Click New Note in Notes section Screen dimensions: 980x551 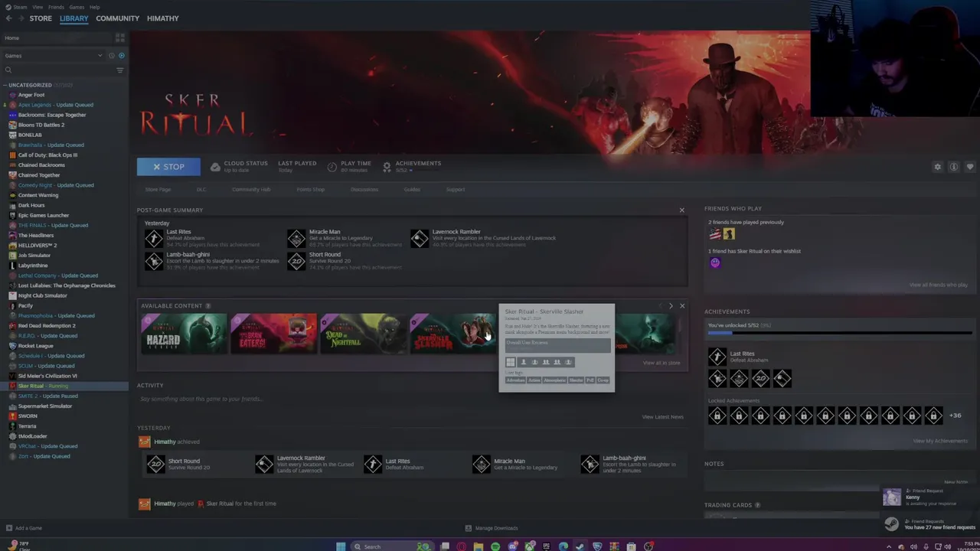coord(955,482)
